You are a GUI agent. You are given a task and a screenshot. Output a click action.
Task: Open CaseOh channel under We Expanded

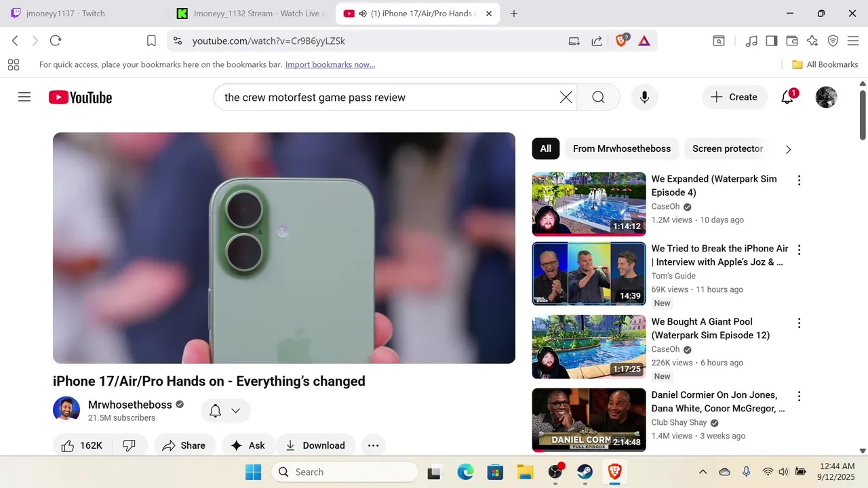665,207
